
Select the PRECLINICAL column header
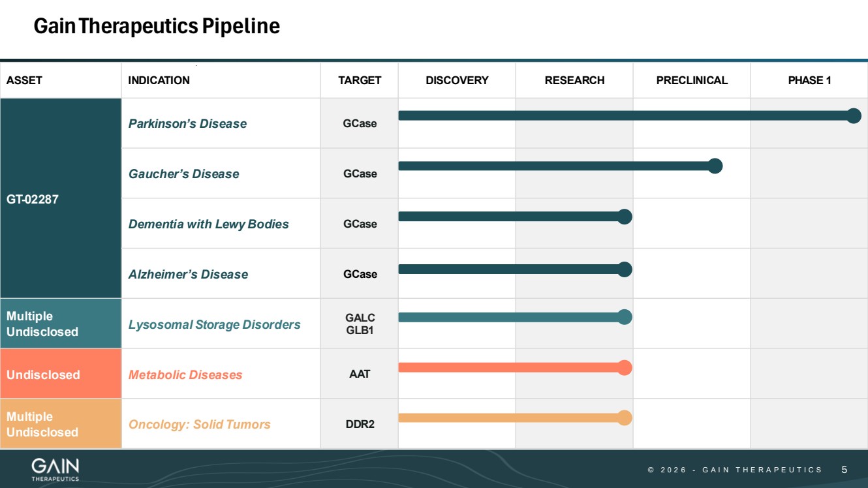point(692,80)
